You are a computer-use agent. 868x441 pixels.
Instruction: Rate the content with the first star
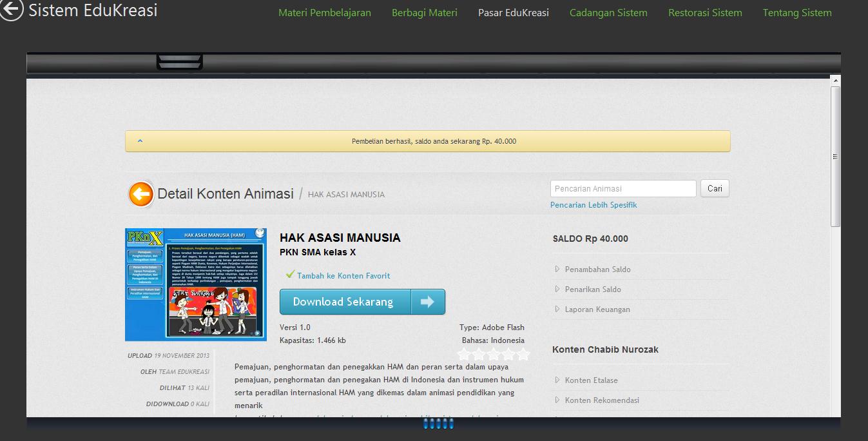tap(464, 354)
